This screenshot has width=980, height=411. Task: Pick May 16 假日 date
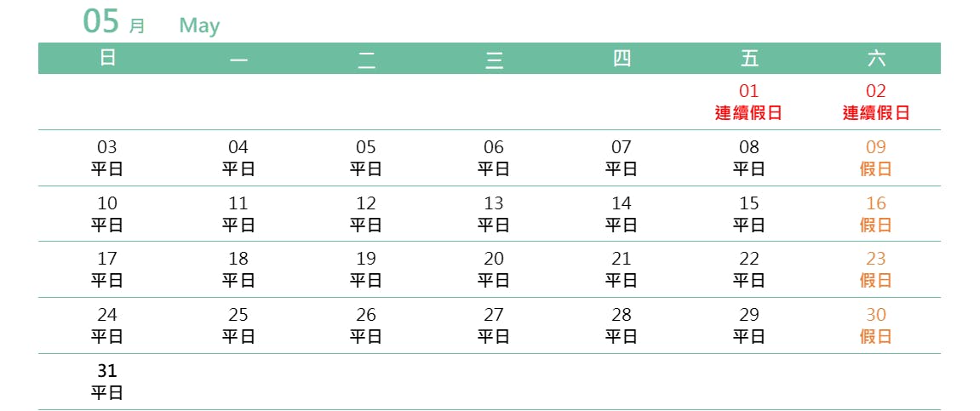[x=876, y=214]
